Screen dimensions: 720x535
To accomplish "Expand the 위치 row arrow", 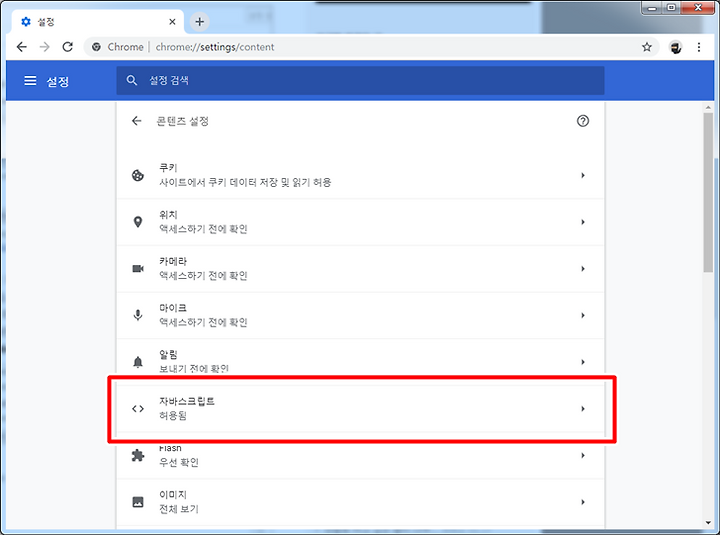I will (x=583, y=222).
